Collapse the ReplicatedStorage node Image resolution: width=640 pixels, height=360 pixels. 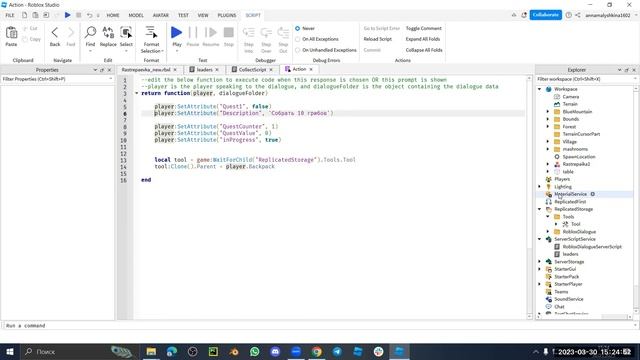tap(540, 209)
